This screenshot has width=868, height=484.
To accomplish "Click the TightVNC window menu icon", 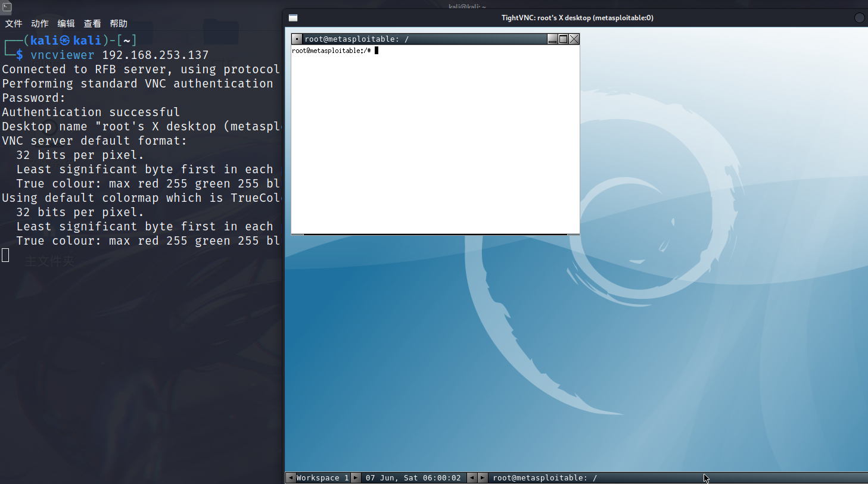I will [x=293, y=18].
